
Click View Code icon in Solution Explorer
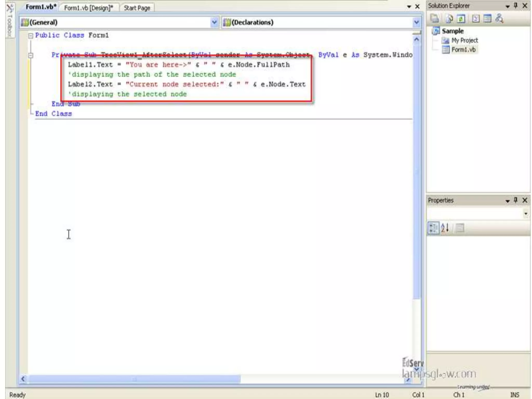tap(475, 18)
